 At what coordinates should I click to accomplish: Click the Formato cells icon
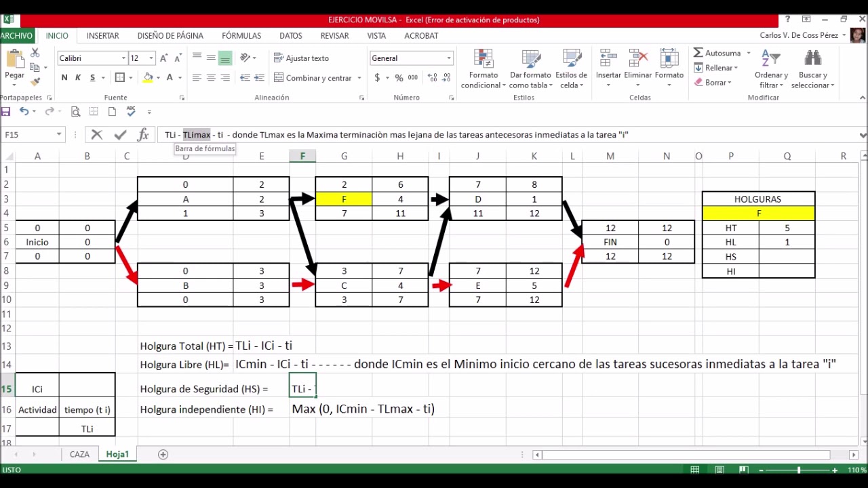(x=669, y=59)
